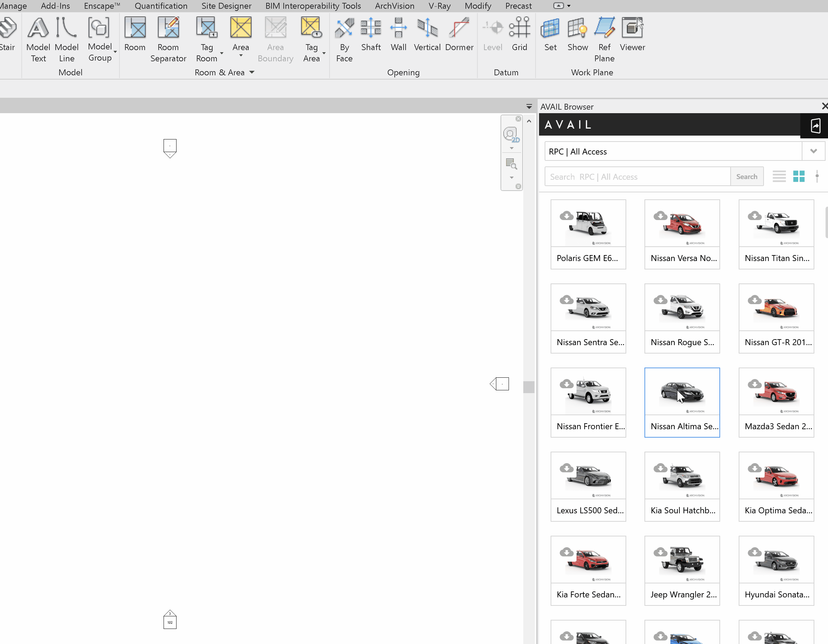This screenshot has width=828, height=644.
Task: Open the Add-Ins ribbon tab
Action: tap(55, 6)
